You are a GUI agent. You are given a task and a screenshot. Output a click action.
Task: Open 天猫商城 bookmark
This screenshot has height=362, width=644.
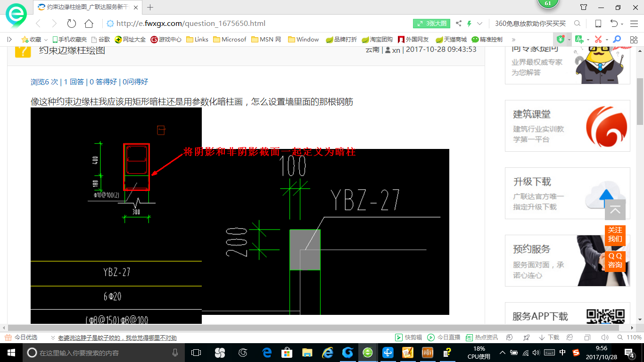(451, 40)
